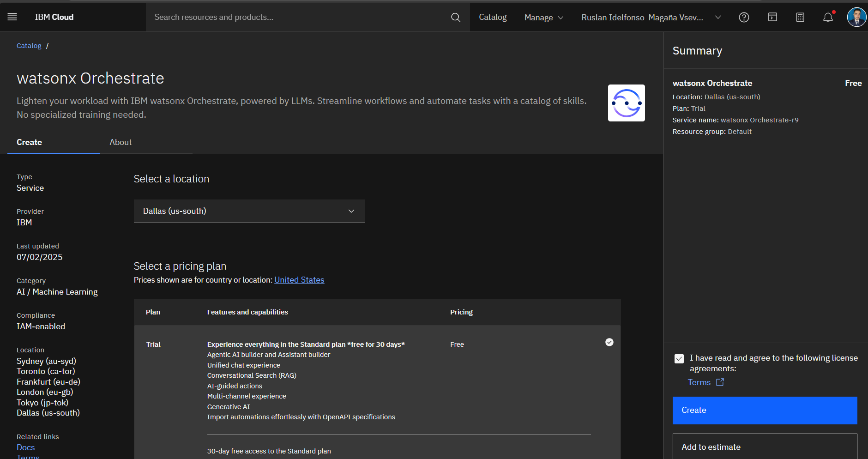Click the IBM Cloud home logo
Image resolution: width=868 pixels, height=459 pixels.
[54, 17]
